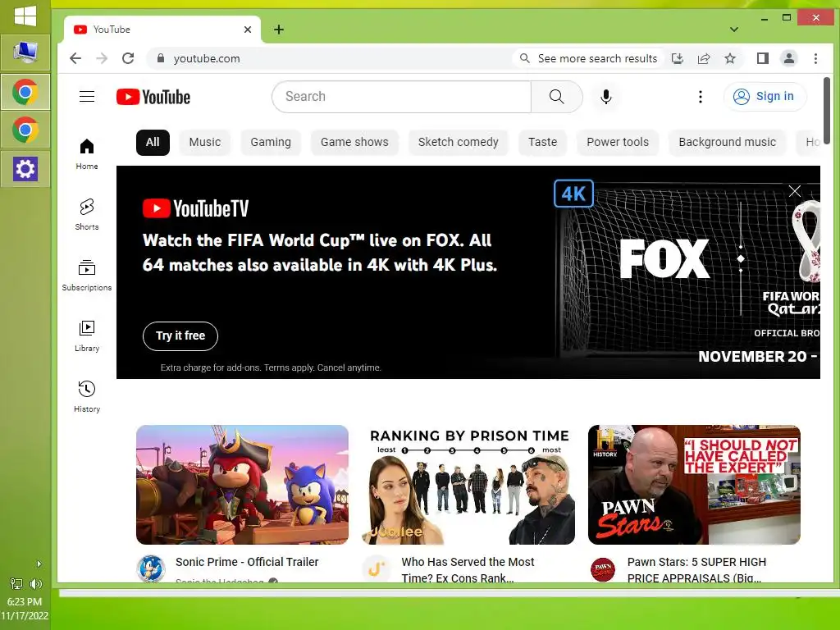Open the Pawn Stars video thumbnail

(694, 485)
